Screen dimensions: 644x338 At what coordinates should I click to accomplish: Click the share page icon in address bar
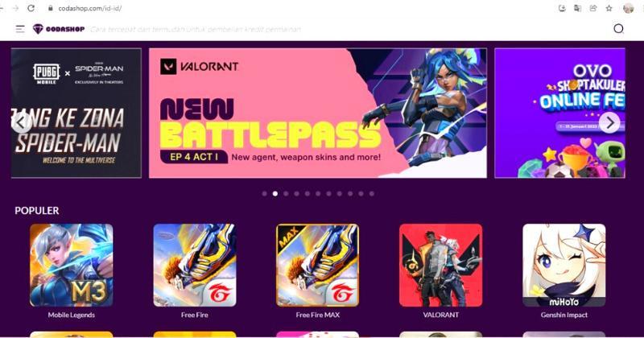tap(593, 8)
